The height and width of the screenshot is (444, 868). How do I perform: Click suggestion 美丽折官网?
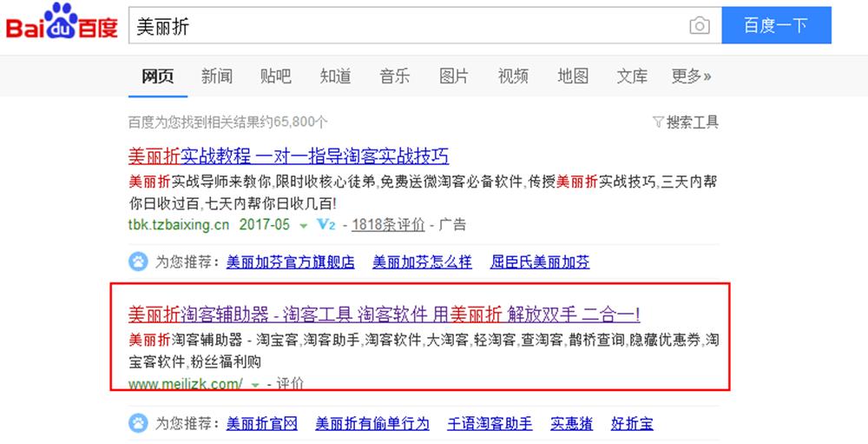pyautogui.click(x=262, y=424)
